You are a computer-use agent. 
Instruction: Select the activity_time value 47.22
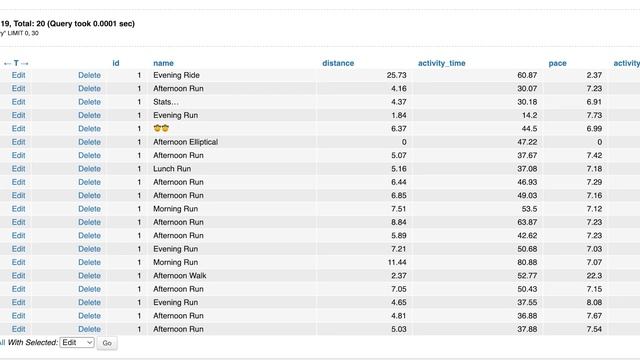tap(527, 142)
